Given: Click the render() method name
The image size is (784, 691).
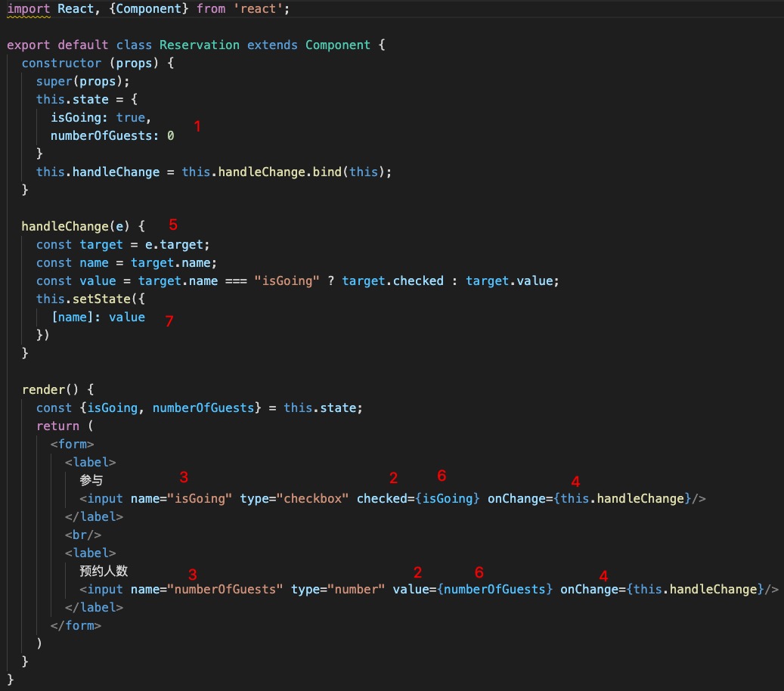Looking at the screenshot, I should point(51,390).
